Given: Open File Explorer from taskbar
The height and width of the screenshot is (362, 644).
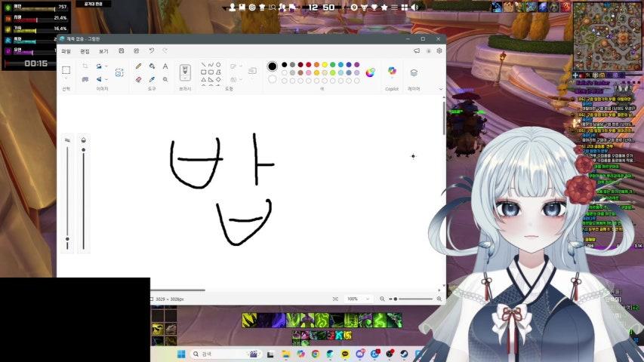Looking at the screenshot, I should pyautogui.click(x=285, y=354).
